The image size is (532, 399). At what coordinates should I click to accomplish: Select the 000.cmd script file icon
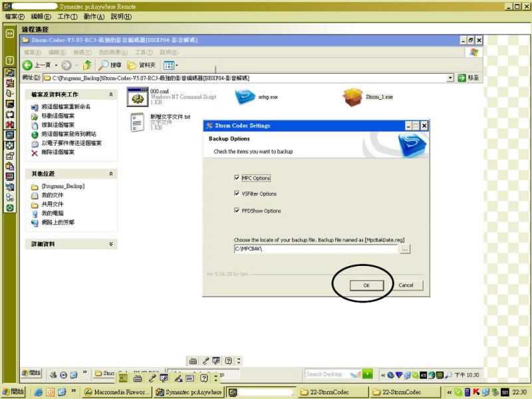click(x=138, y=96)
